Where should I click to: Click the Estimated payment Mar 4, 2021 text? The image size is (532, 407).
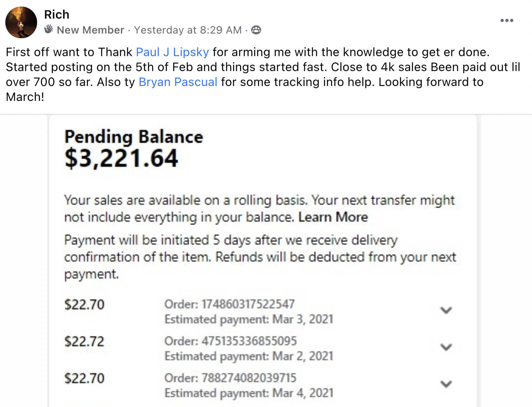(249, 393)
